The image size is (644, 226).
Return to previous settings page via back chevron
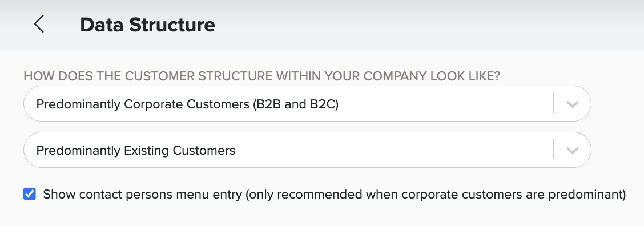point(39,24)
